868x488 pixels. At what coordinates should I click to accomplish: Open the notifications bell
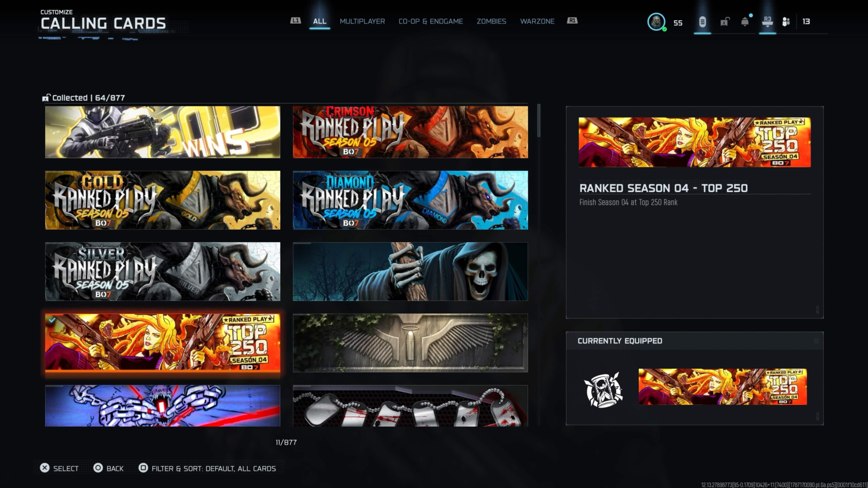745,21
